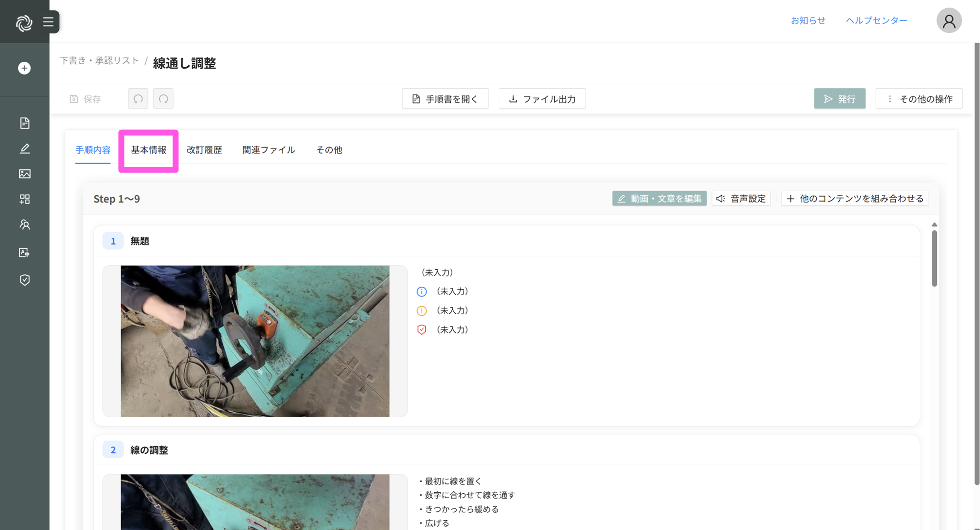Click the undo arrow button
This screenshot has width=980, height=530.
click(138, 99)
